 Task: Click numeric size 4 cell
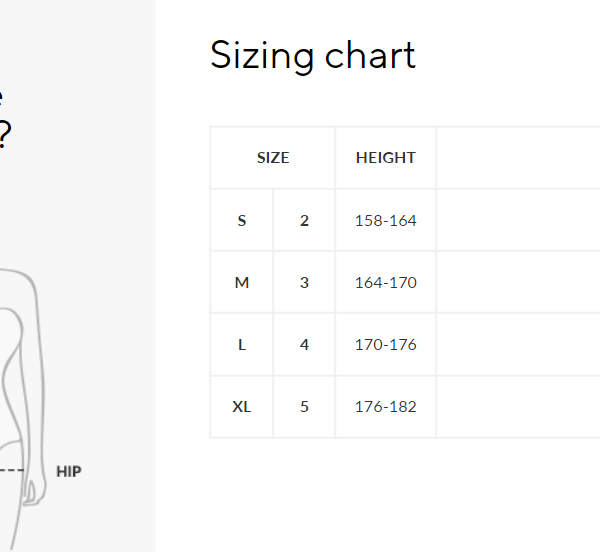coord(304,345)
